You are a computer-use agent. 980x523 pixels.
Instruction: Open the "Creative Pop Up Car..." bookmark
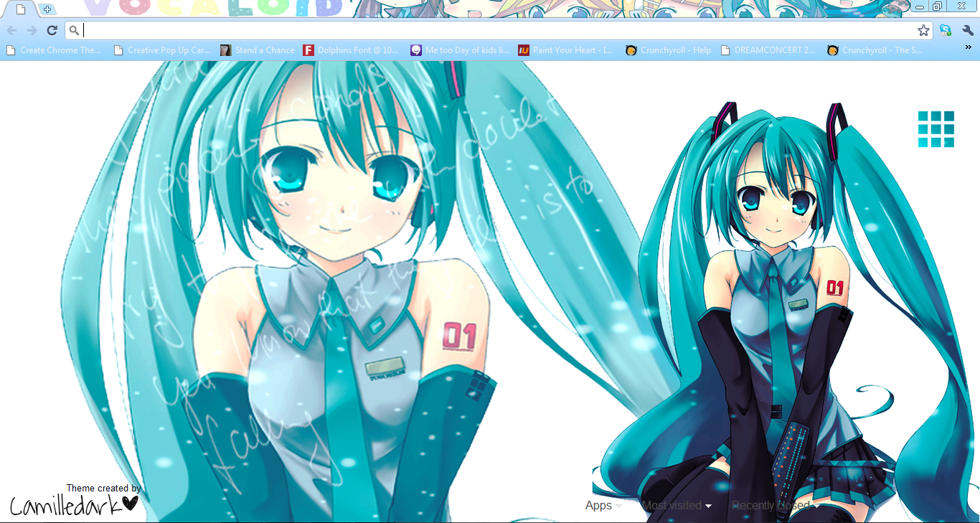[162, 50]
